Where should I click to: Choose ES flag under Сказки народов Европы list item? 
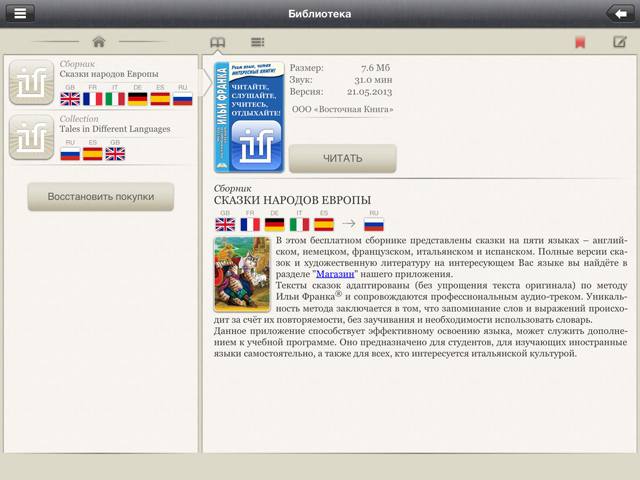tap(160, 99)
